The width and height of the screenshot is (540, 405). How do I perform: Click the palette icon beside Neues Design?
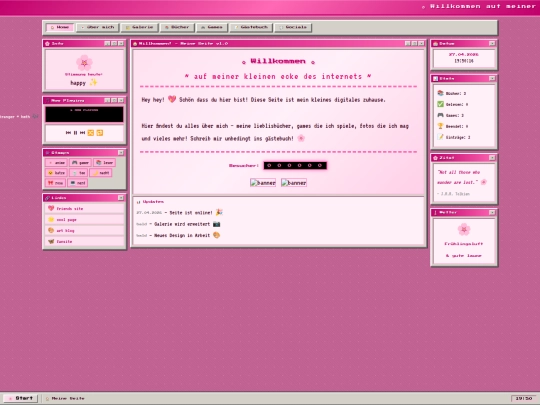point(216,235)
